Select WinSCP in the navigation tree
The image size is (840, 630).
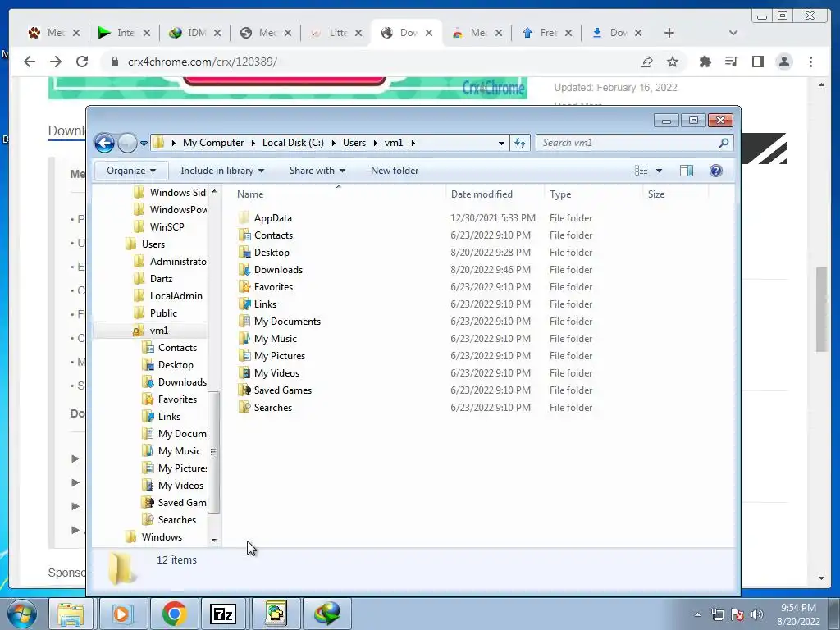(167, 226)
